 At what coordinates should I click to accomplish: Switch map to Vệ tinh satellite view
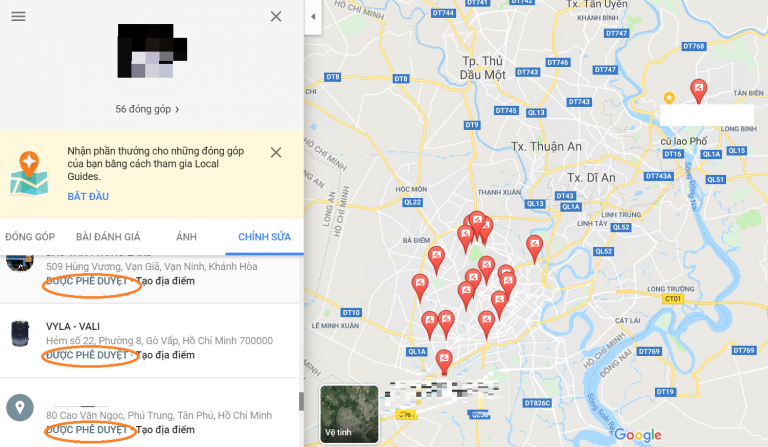pos(349,414)
